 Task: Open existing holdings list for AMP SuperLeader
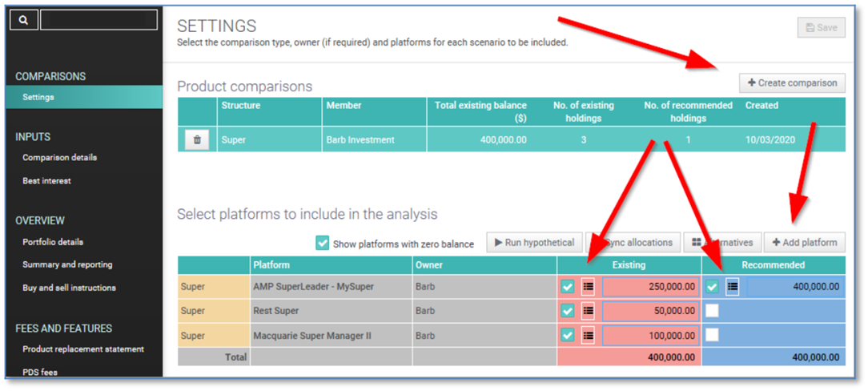tap(588, 287)
